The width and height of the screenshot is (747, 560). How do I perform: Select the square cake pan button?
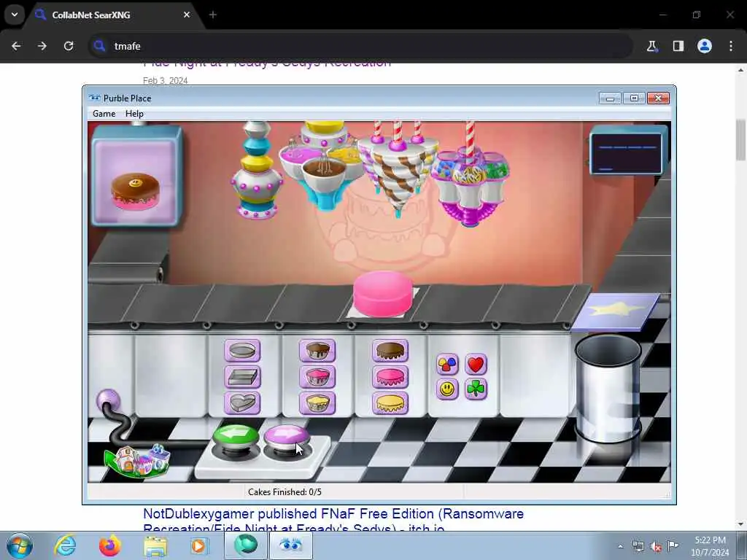coord(242,377)
